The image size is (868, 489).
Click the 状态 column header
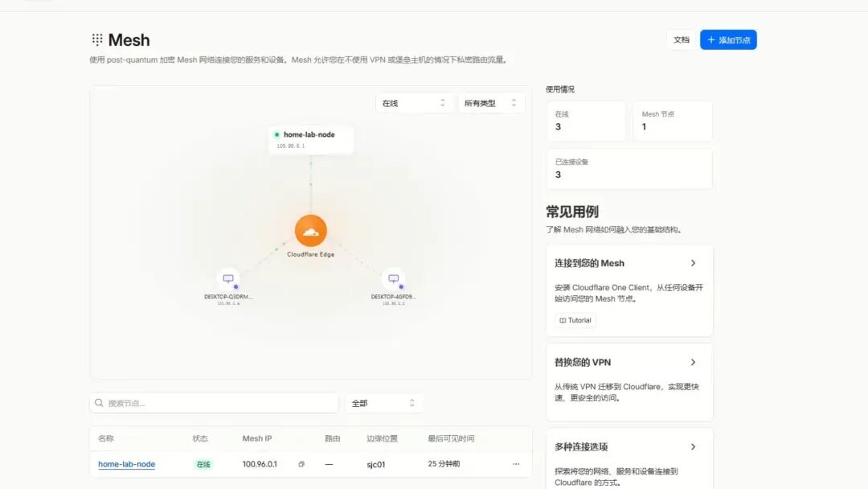pyautogui.click(x=200, y=438)
